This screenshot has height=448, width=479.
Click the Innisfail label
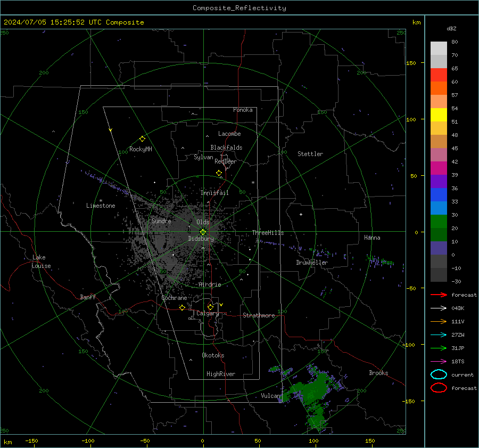click(x=214, y=193)
